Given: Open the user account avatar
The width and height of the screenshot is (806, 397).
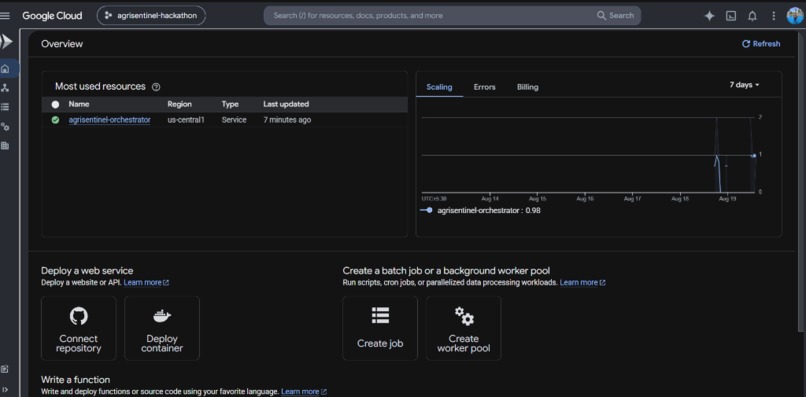Looking at the screenshot, I should (x=795, y=15).
